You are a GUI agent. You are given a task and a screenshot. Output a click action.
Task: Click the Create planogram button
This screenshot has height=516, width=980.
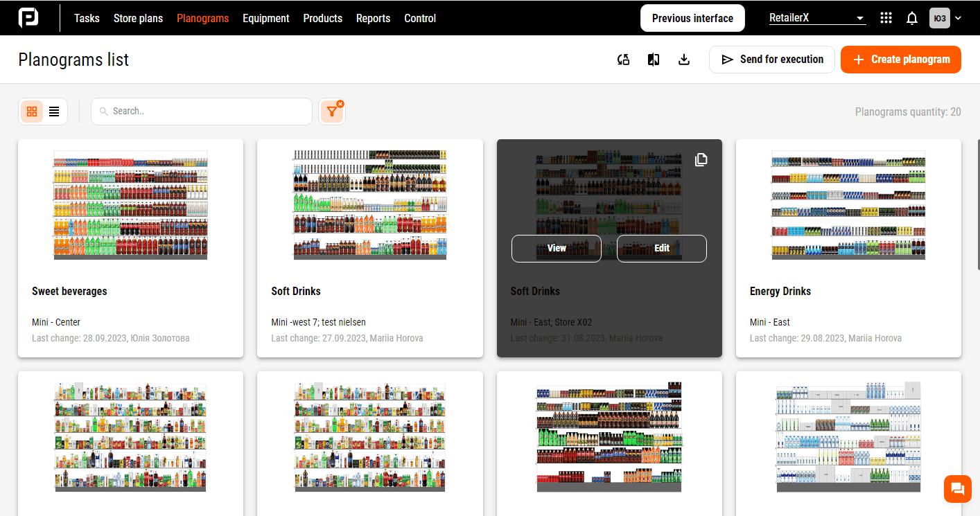tap(901, 60)
